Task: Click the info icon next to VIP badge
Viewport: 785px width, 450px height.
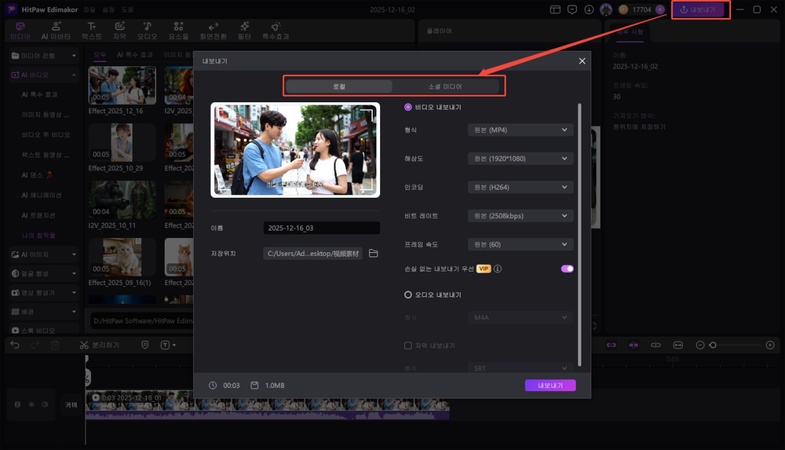Action: [498, 268]
